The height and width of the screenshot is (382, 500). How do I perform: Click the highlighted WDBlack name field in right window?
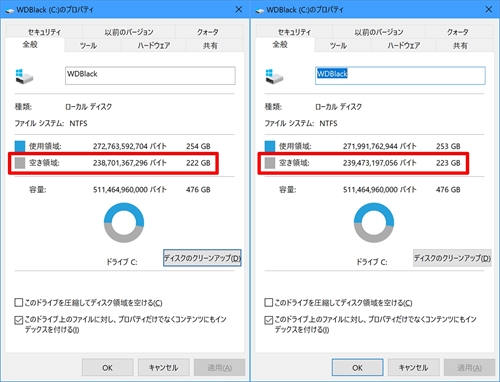(400, 76)
